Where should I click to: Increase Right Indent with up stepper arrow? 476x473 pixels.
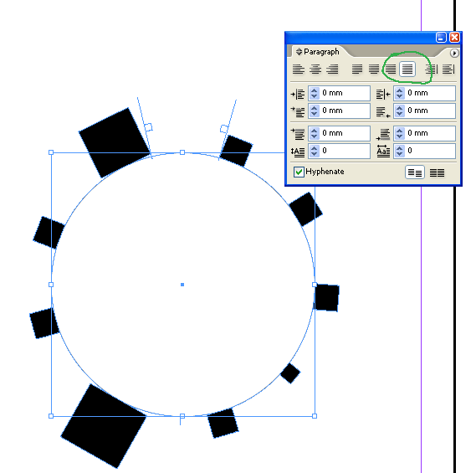click(x=400, y=90)
